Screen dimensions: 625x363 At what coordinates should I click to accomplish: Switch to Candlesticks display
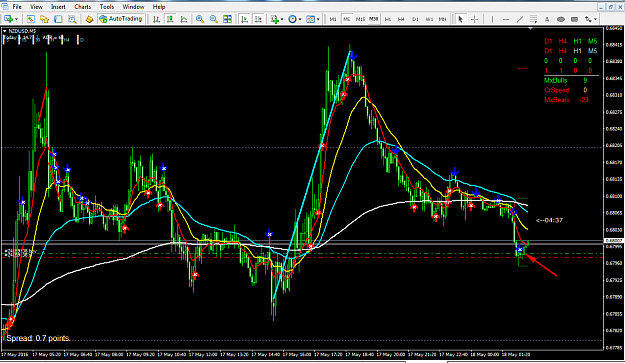(x=170, y=19)
